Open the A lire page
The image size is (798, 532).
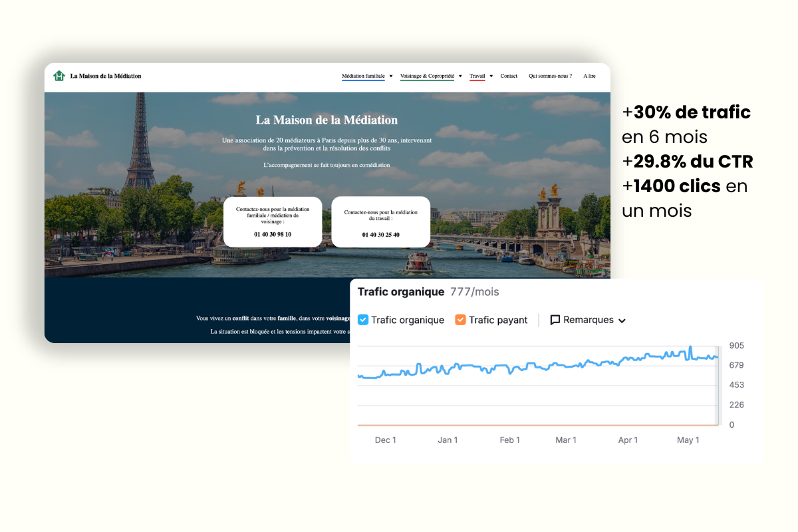[589, 76]
